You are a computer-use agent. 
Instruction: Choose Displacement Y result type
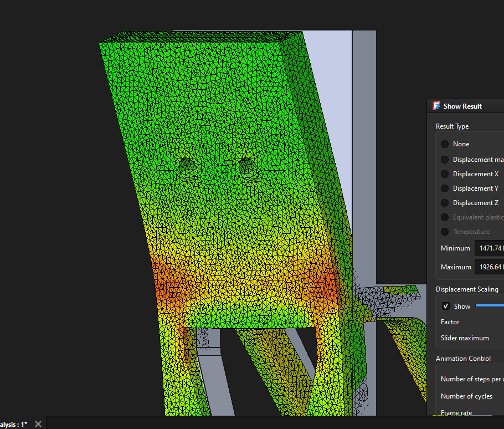coord(445,188)
